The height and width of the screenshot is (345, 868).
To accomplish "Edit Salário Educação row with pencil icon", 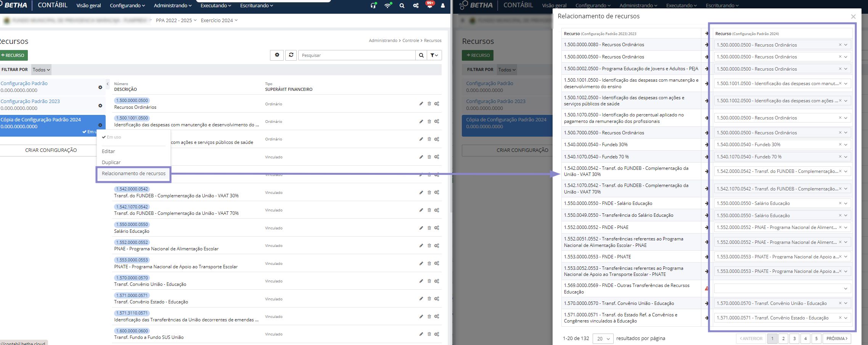I will tap(421, 228).
